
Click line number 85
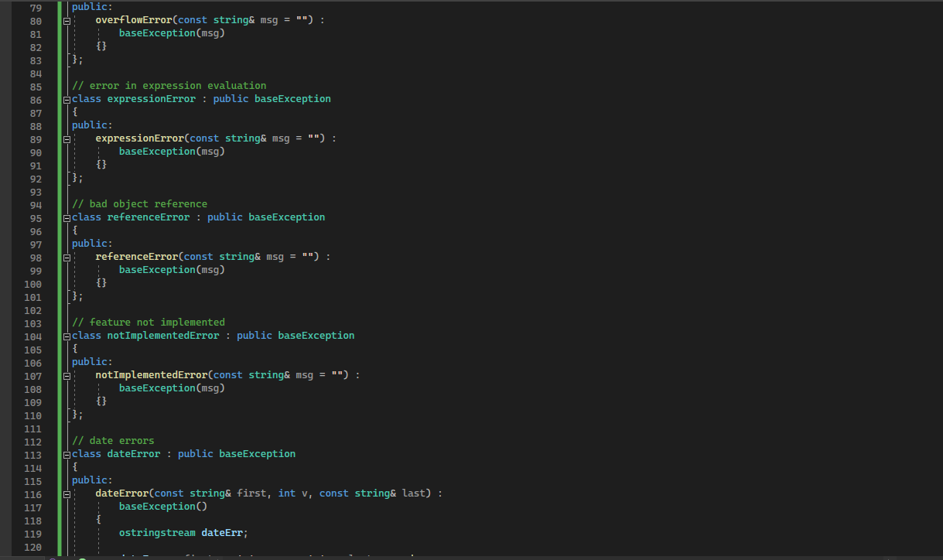(35, 85)
